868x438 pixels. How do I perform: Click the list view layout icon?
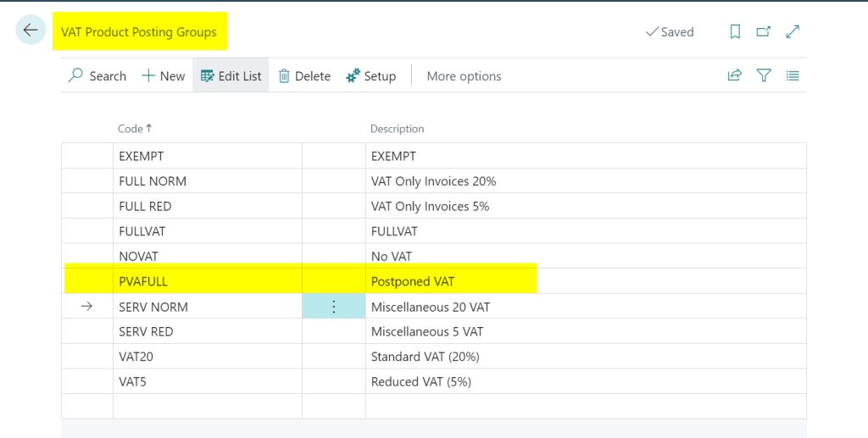click(x=793, y=75)
